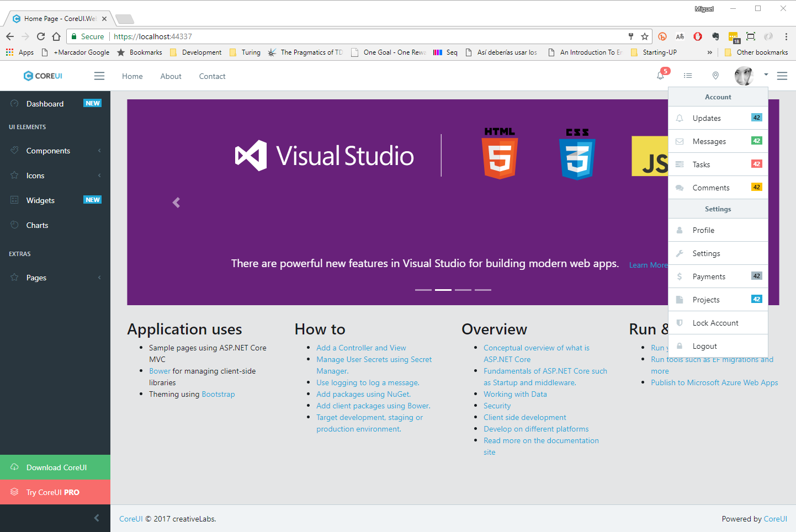Toggle the left sidebar hamburger menu

pyautogui.click(x=99, y=76)
